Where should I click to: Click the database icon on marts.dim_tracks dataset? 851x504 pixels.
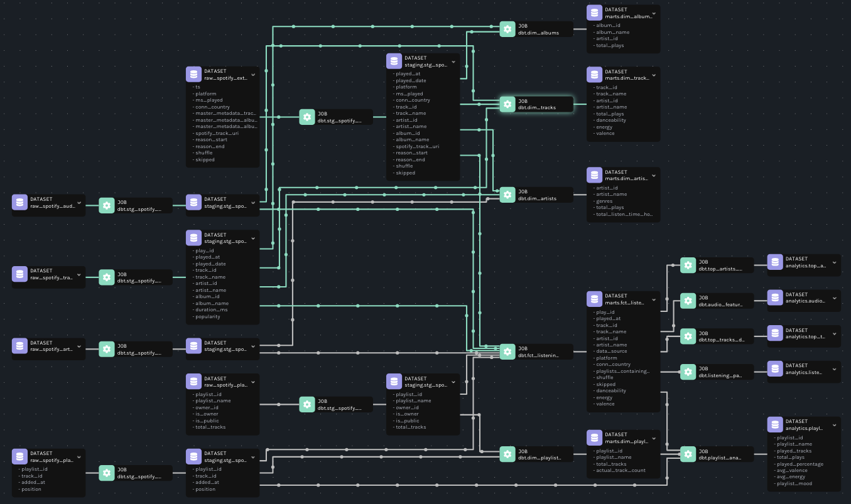coord(594,74)
